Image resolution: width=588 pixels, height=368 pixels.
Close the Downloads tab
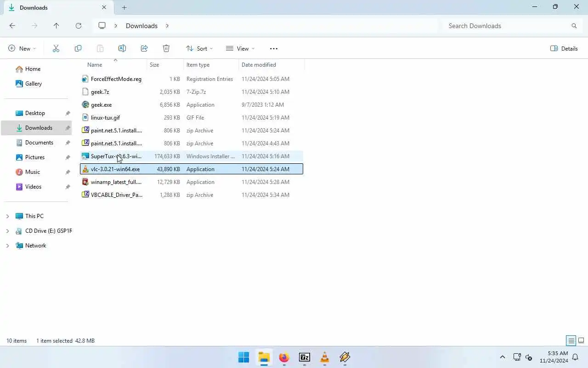click(104, 7)
